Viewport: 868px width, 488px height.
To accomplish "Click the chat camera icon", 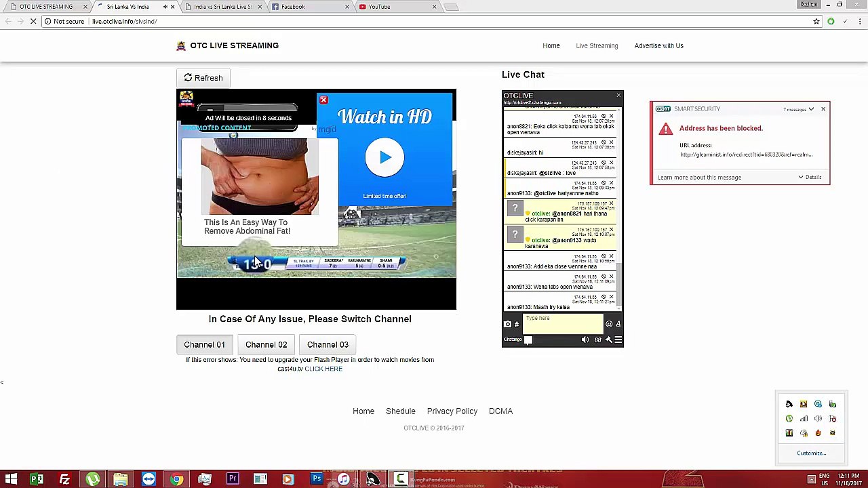I will pos(507,324).
